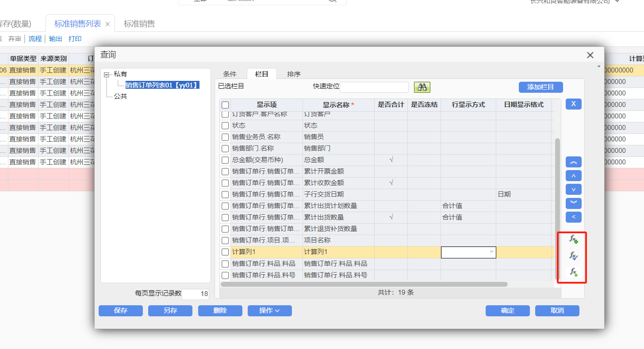
Task: Click the √ cell in 累计收款金额 row
Action: [x=391, y=183]
